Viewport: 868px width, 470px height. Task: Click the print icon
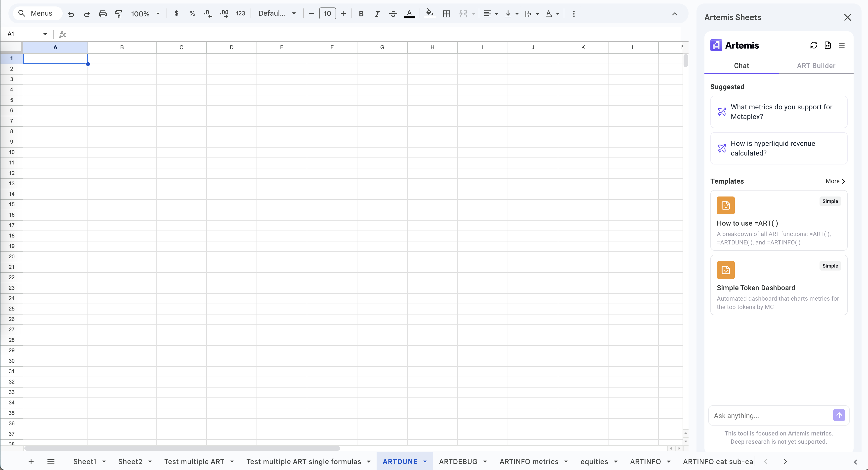[x=102, y=14]
